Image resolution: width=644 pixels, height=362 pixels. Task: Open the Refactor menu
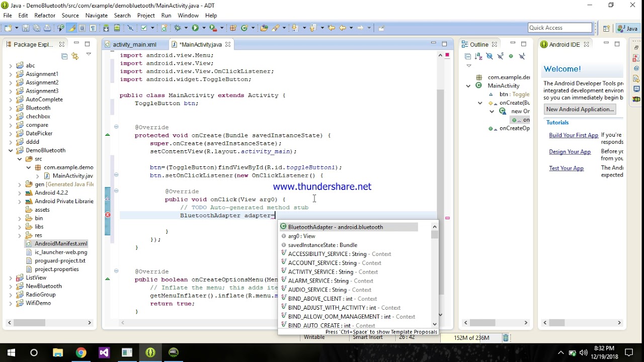pos(45,16)
